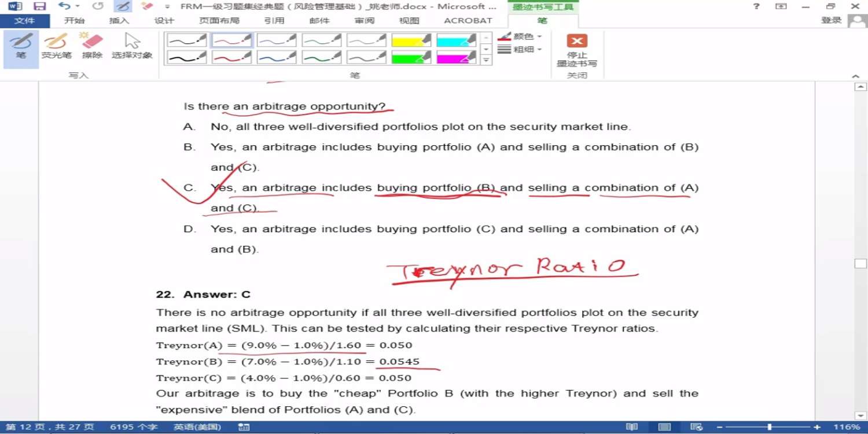The image size is (868, 434).
Task: Click the eraser icon in quick access toolbar
Action: tap(147, 6)
